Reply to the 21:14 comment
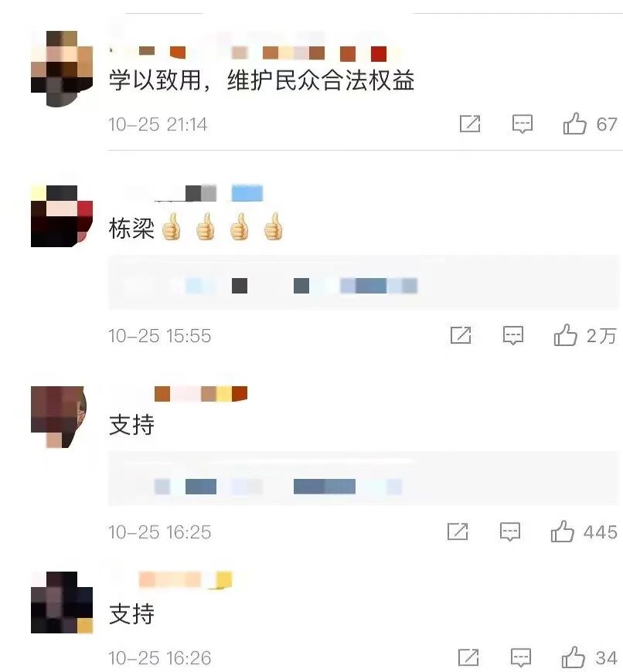The width and height of the screenshot is (623, 672). 523,124
